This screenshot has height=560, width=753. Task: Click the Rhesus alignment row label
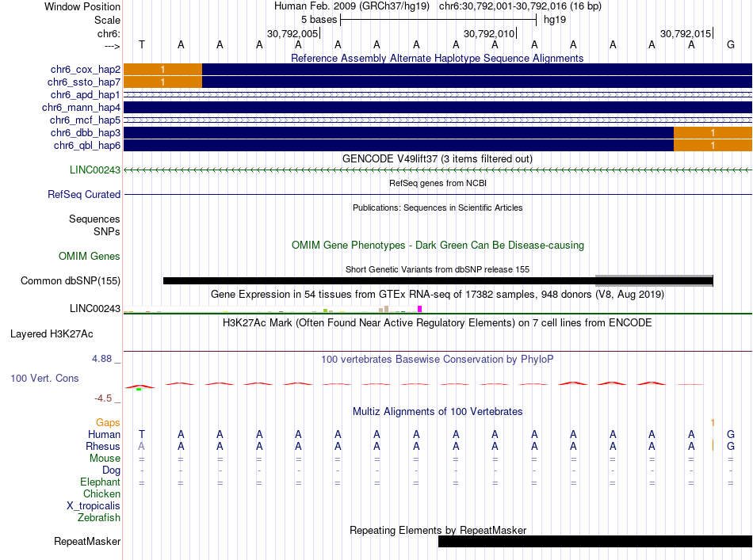tap(103, 446)
